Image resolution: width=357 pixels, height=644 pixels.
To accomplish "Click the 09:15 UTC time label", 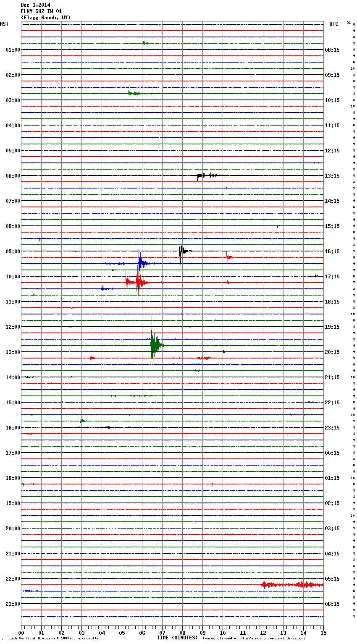I will pos(332,75).
